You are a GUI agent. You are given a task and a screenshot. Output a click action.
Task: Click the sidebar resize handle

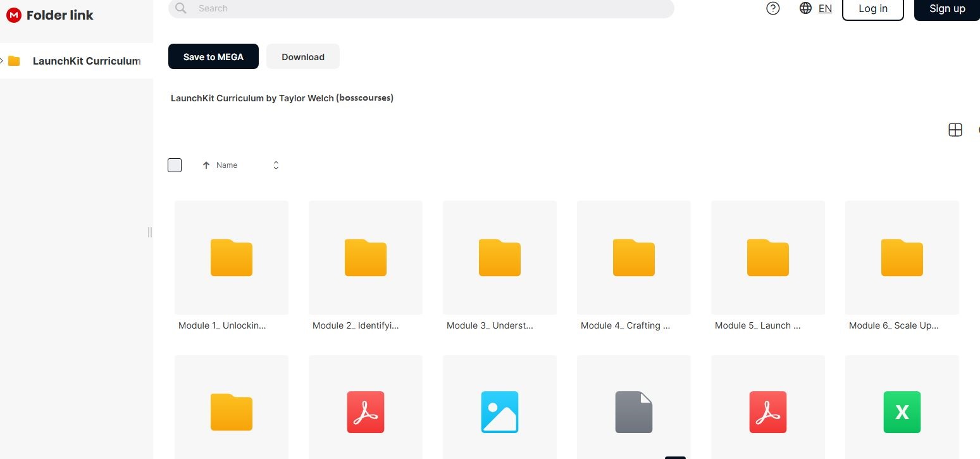(x=150, y=232)
